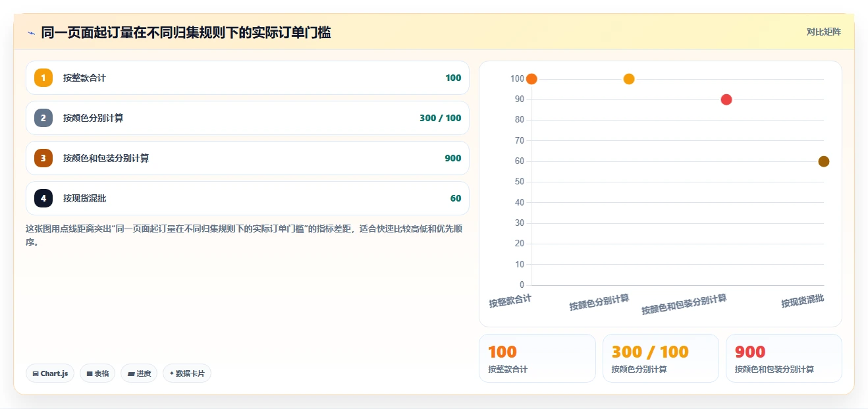Click the 300 / 100 value in the list
868x409 pixels.
pyautogui.click(x=441, y=118)
